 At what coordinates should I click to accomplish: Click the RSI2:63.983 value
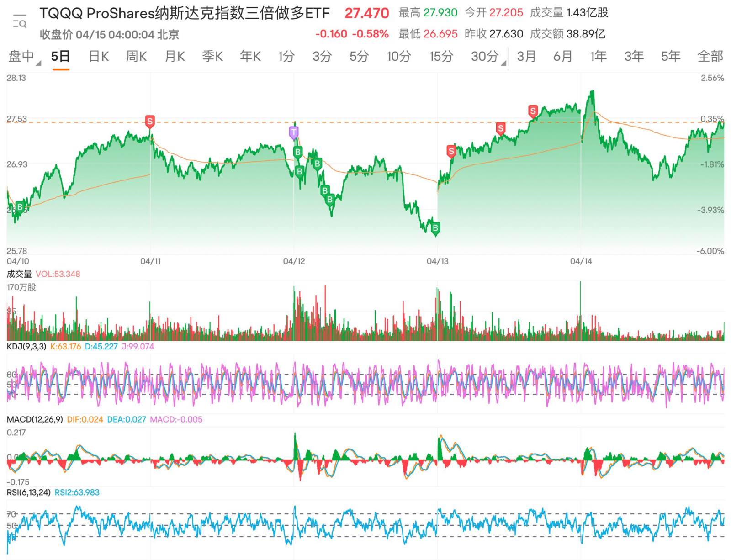[77, 492]
